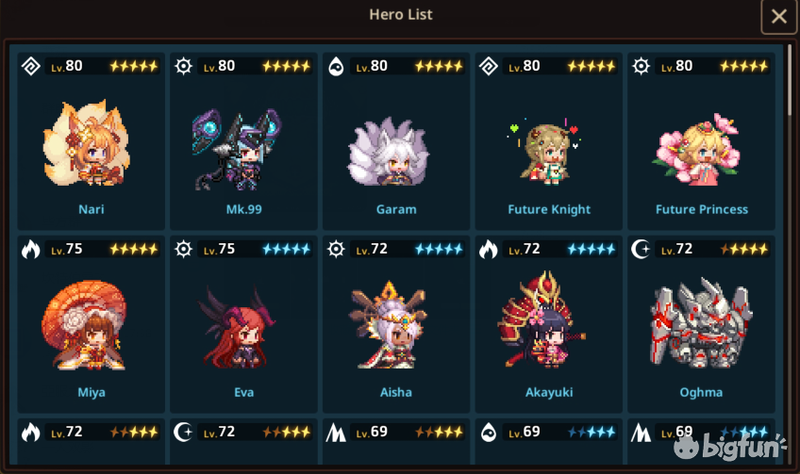The height and width of the screenshot is (474, 800).
Task: Open the Oghma hero card
Action: [x=701, y=324]
